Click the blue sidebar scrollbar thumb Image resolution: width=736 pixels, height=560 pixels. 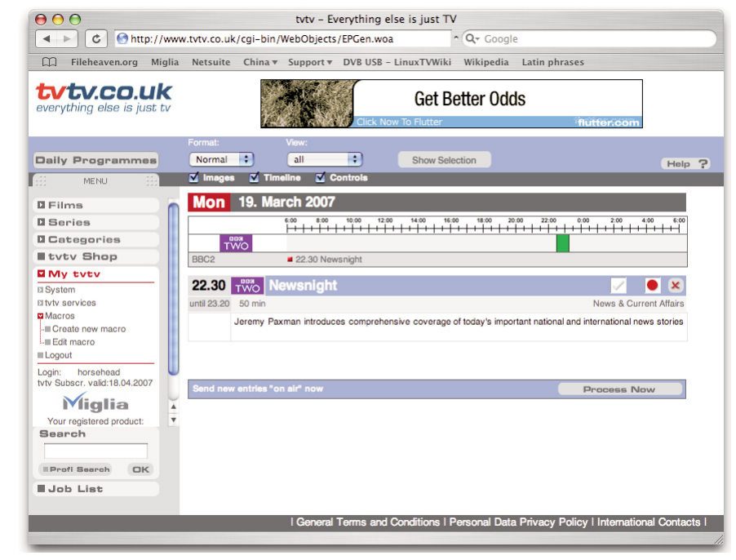174,289
